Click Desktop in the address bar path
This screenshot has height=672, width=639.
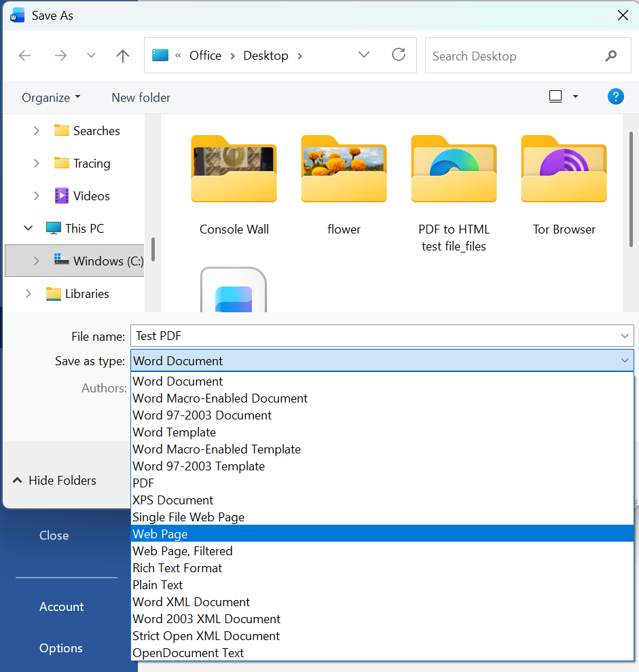point(266,55)
